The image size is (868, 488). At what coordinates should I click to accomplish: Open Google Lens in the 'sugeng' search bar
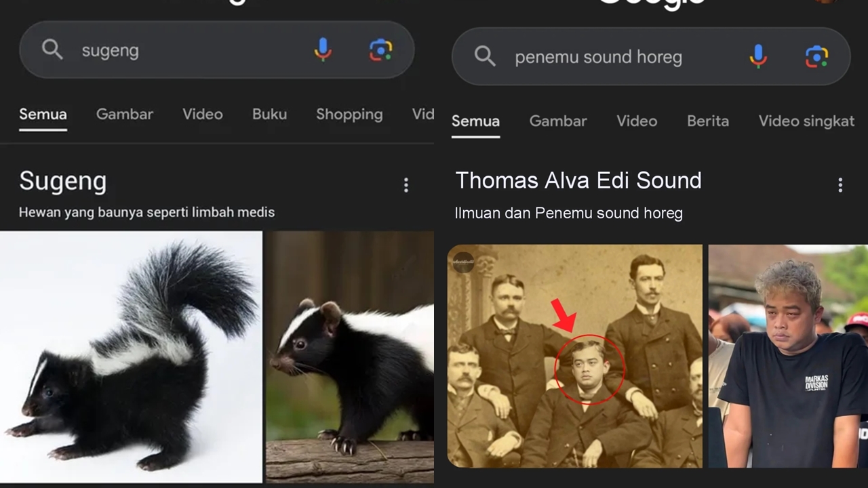point(380,50)
